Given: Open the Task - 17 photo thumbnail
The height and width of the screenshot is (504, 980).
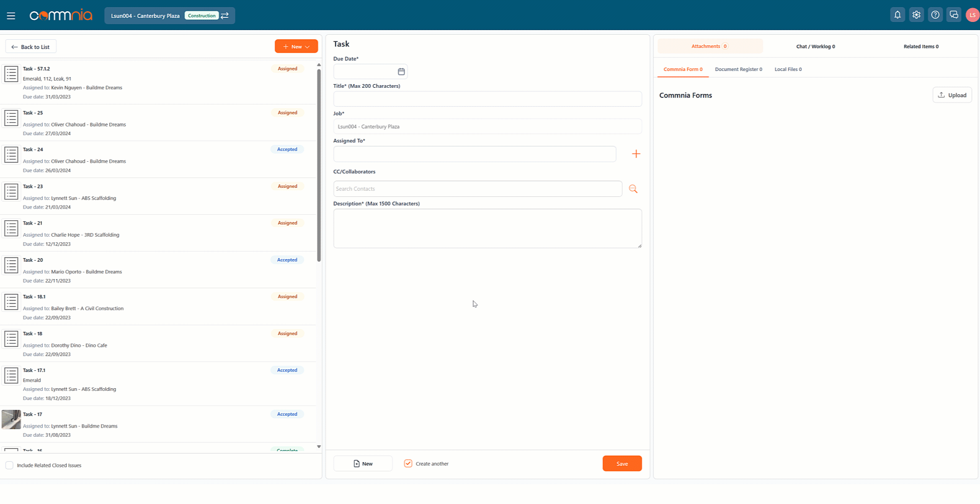Looking at the screenshot, I should coord(11,419).
